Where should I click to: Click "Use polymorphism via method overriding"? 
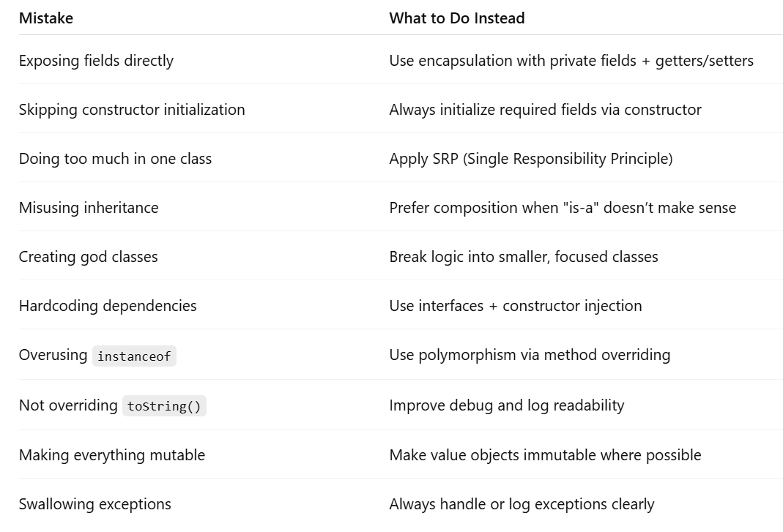[x=529, y=355]
